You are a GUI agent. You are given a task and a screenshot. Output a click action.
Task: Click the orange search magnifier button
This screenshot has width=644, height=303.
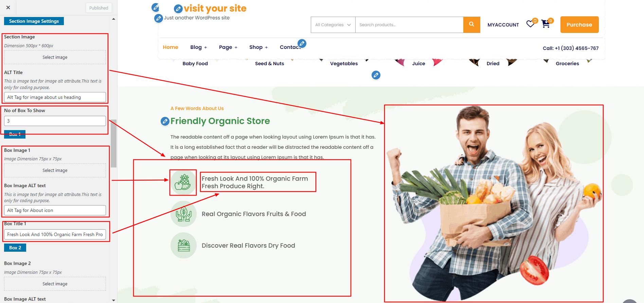click(x=471, y=24)
